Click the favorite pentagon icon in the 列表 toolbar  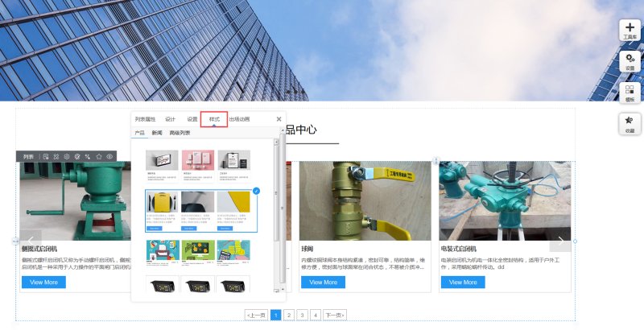point(99,156)
